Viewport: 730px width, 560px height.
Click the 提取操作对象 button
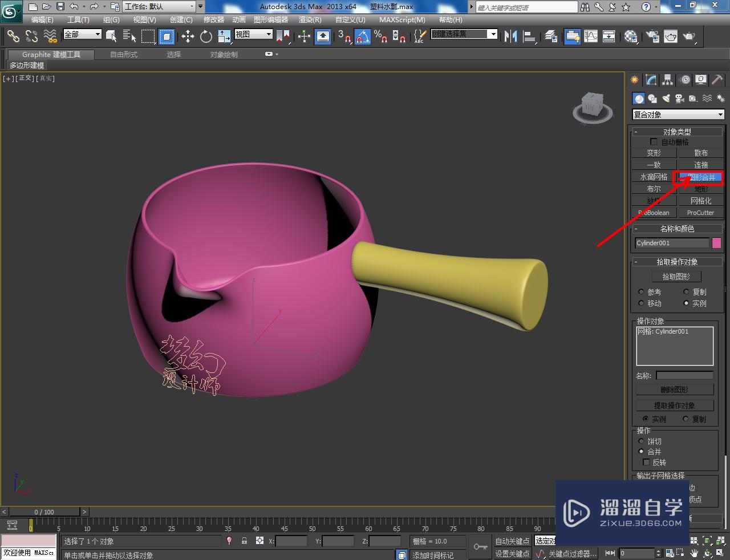pos(675,405)
